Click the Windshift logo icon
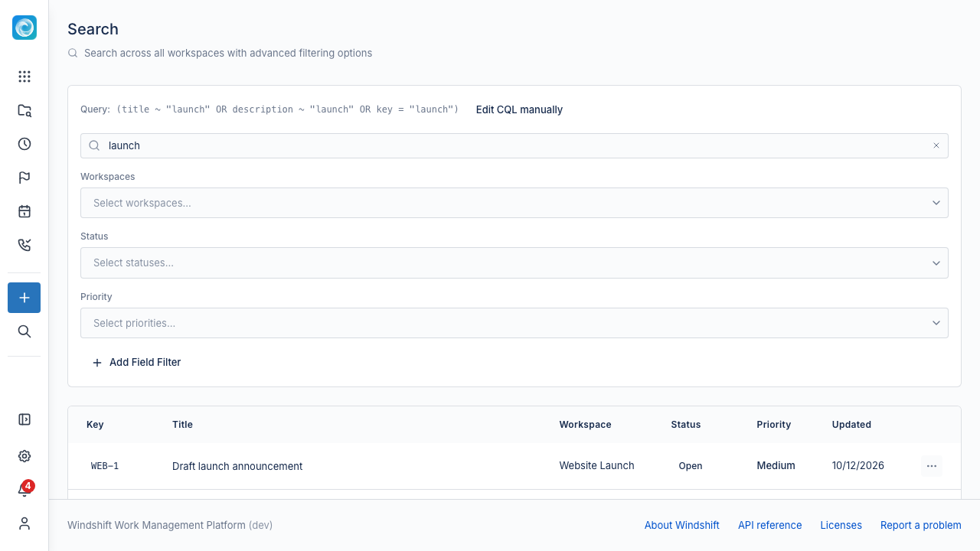This screenshot has height=551, width=980. [24, 28]
